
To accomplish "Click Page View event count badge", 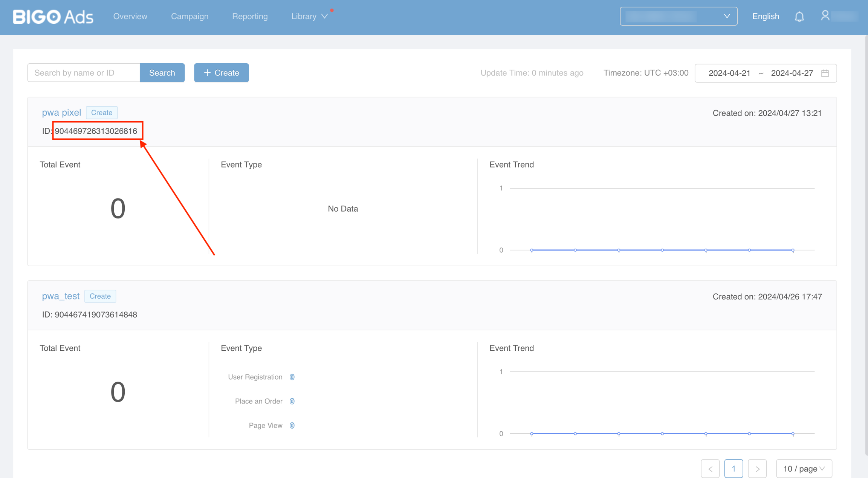I will tap(292, 425).
